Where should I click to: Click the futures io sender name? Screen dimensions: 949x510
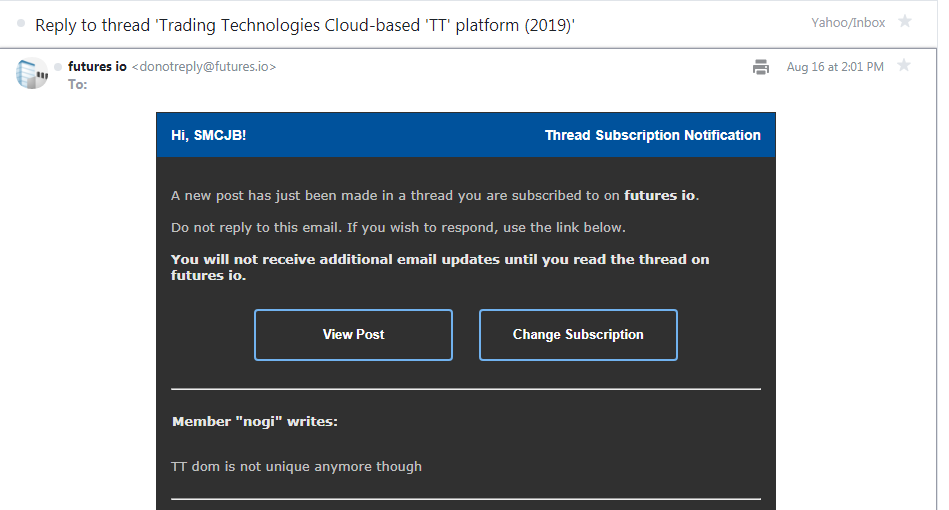coord(97,67)
